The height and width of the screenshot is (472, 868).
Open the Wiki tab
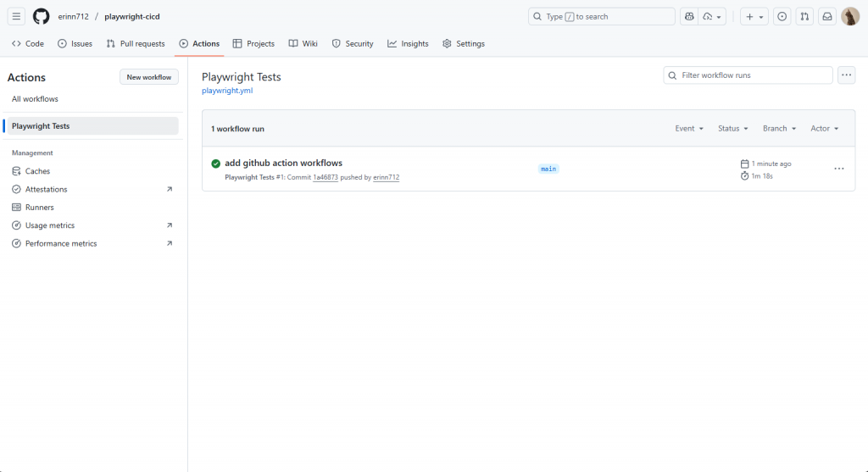coord(303,44)
